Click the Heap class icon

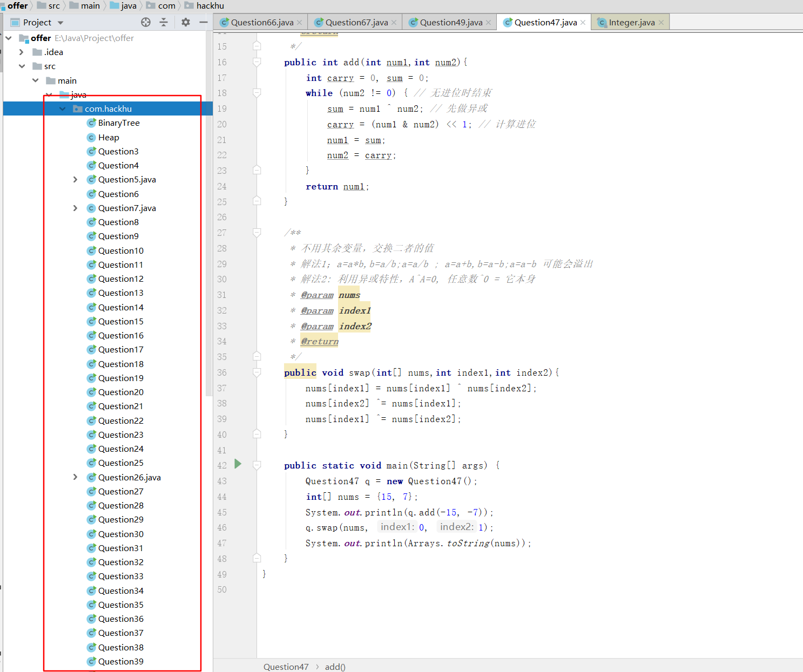pyautogui.click(x=91, y=137)
